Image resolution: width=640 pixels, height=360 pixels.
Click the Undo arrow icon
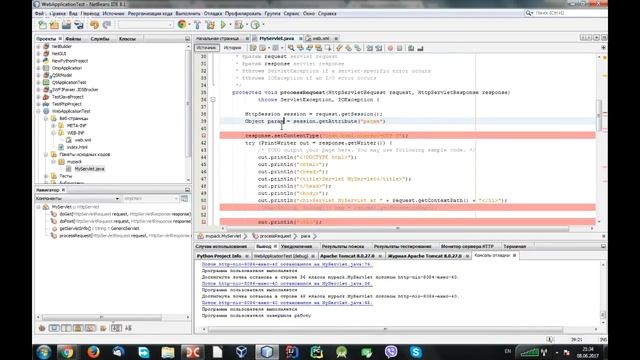click(x=94, y=25)
